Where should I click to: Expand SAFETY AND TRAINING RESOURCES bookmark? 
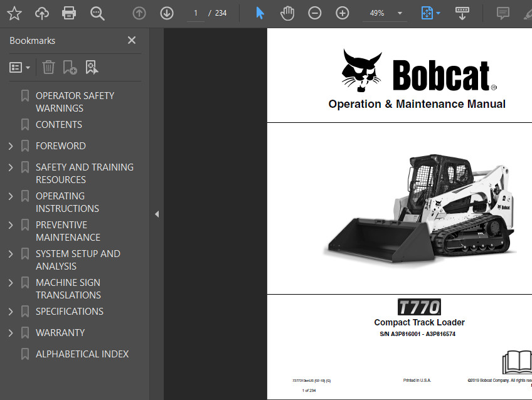point(11,167)
